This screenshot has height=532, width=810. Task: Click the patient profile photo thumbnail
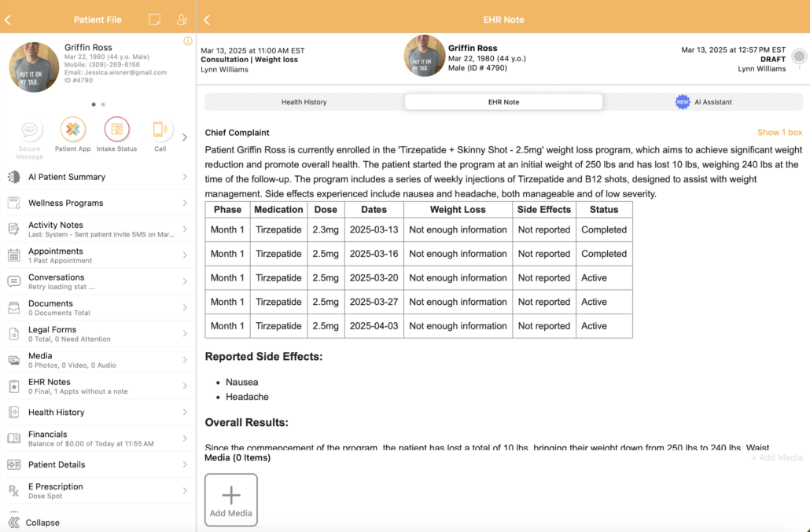pos(34,67)
